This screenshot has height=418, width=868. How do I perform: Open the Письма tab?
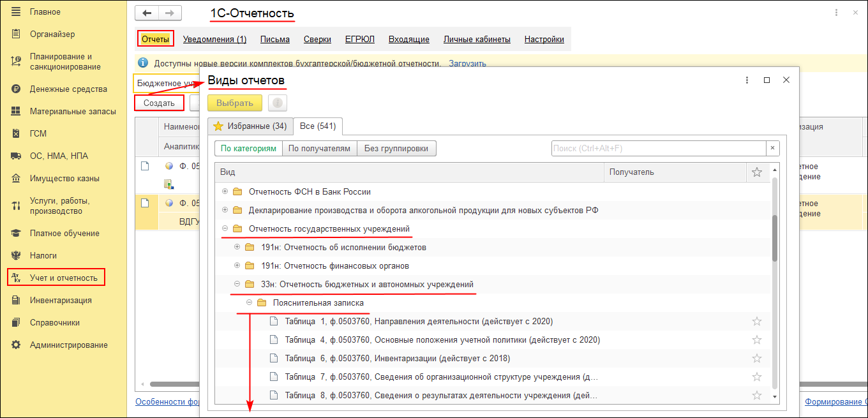(275, 40)
